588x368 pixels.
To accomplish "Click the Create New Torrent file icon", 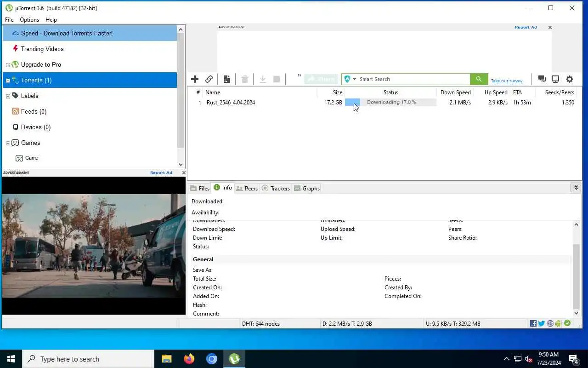I will (227, 79).
